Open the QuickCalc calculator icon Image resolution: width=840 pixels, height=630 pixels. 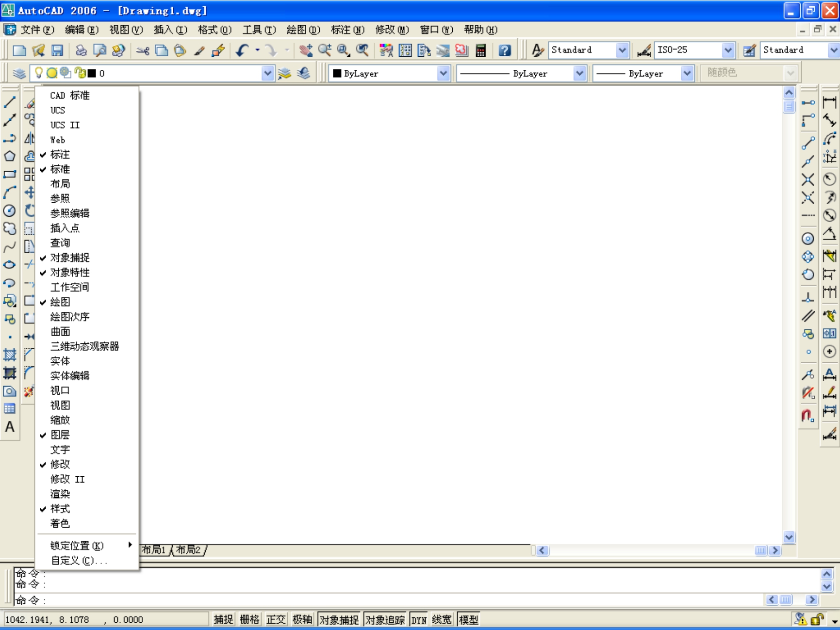[480, 50]
